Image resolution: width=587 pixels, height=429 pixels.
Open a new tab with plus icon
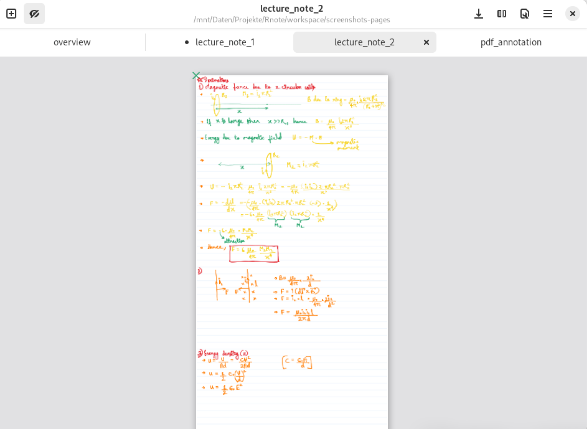point(11,14)
